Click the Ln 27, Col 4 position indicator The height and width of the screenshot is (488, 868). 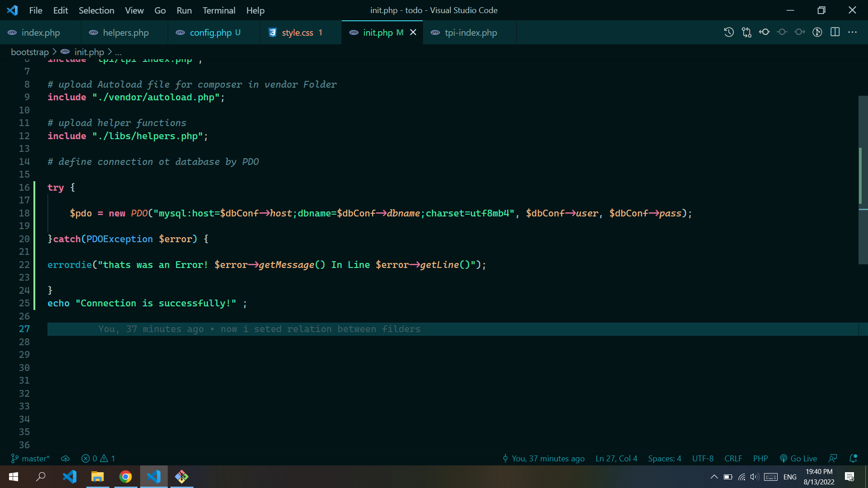pos(616,458)
